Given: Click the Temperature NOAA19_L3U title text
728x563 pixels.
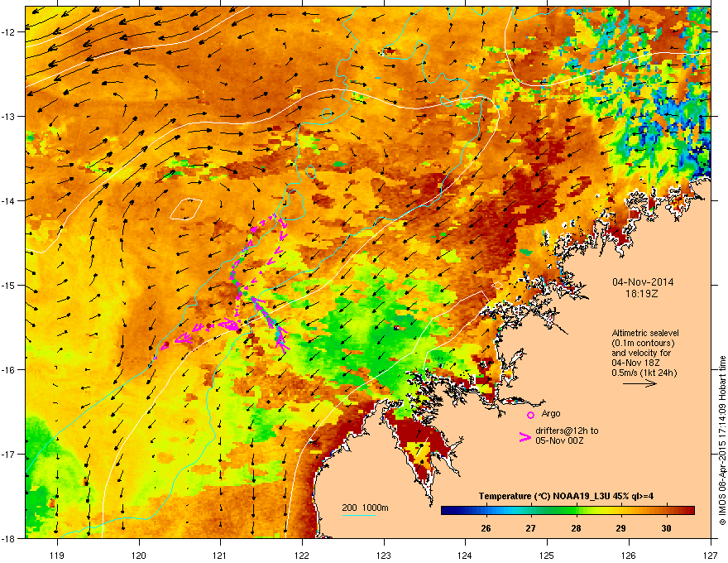Looking at the screenshot, I should pyautogui.click(x=566, y=496).
